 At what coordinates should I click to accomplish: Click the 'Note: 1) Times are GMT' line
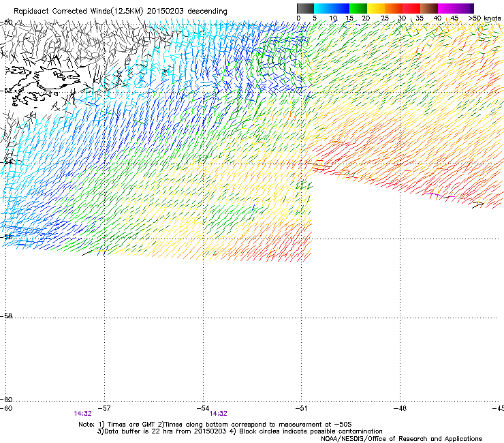click(215, 425)
